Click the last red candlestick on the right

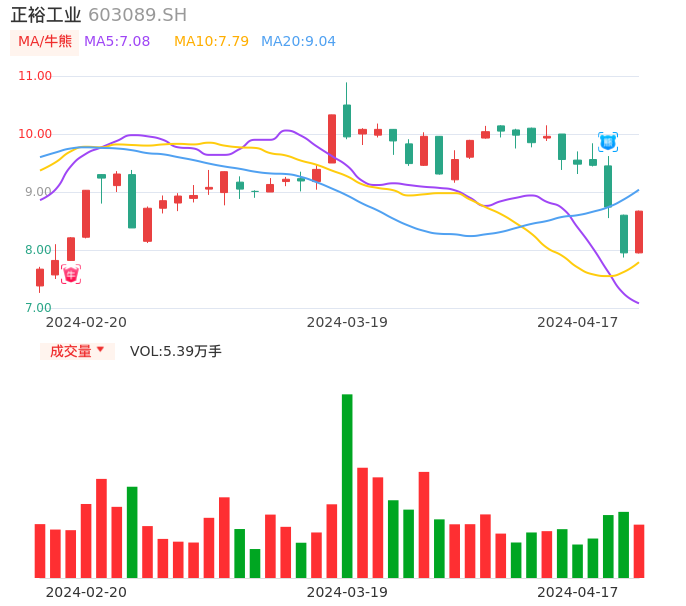[639, 232]
